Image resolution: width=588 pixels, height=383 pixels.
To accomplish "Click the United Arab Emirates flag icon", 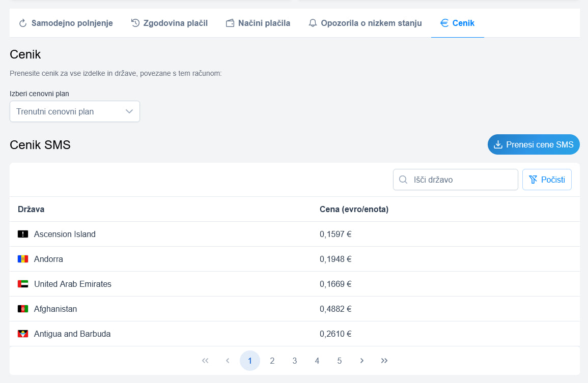I will (x=23, y=284).
